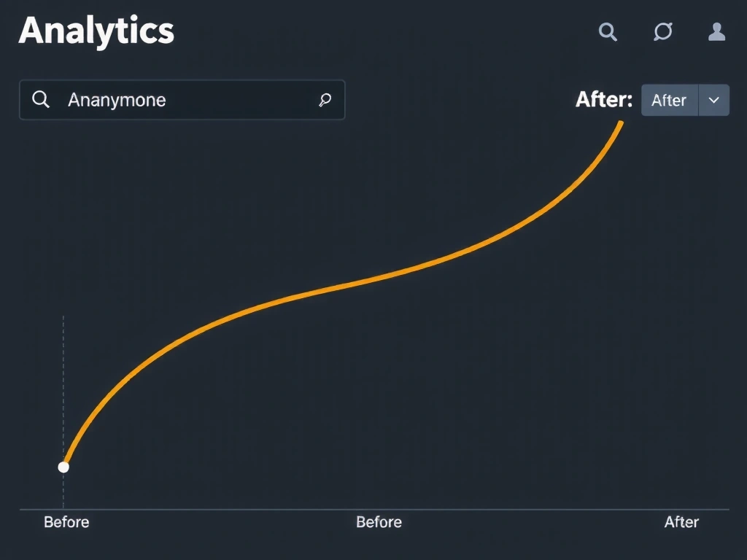Click the circular refresh icon in the header
747x560 pixels.
[662, 32]
